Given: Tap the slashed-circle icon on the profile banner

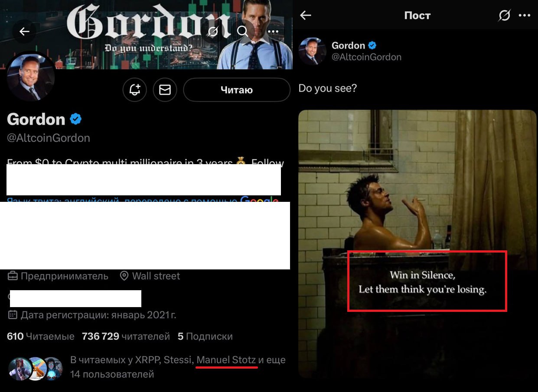Looking at the screenshot, I should (213, 31).
